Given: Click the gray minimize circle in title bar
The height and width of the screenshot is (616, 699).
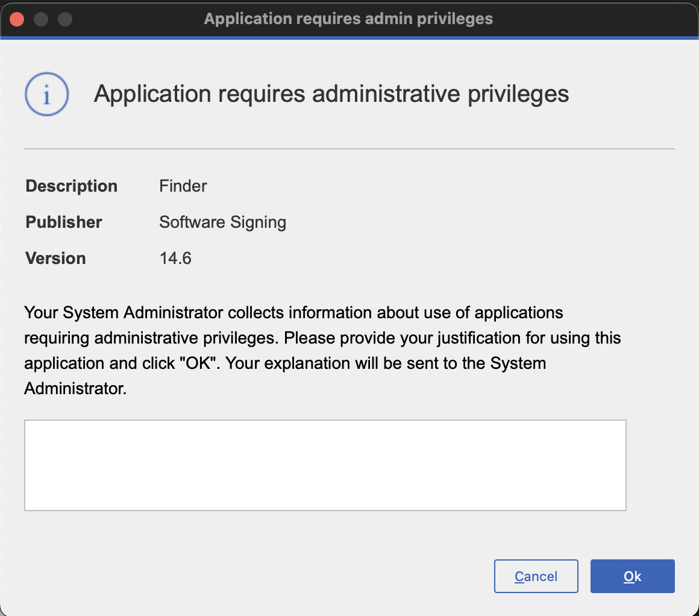Looking at the screenshot, I should 40,19.
